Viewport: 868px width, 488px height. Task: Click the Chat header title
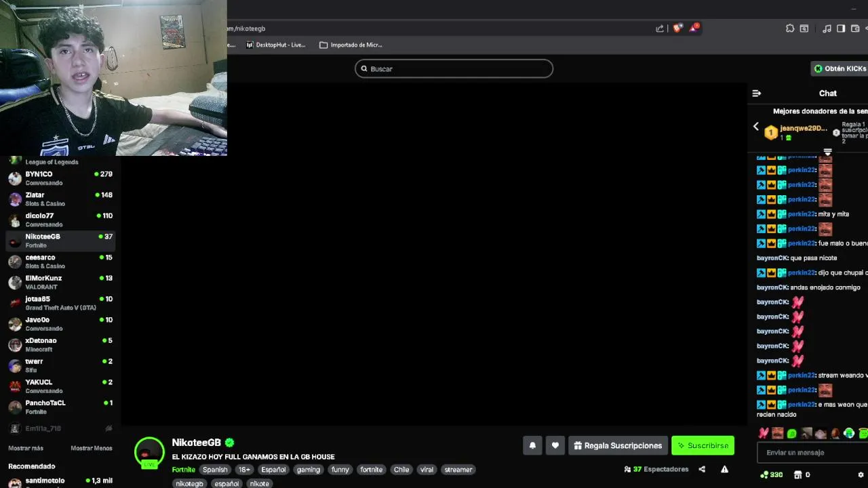[x=828, y=94]
